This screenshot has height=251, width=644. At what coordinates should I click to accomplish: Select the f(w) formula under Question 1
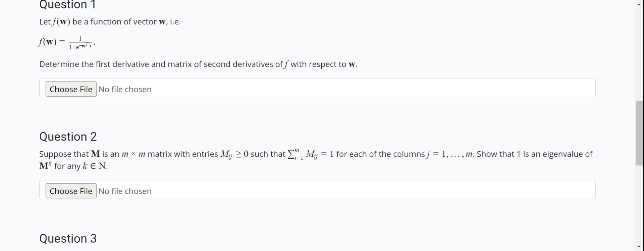click(66, 42)
